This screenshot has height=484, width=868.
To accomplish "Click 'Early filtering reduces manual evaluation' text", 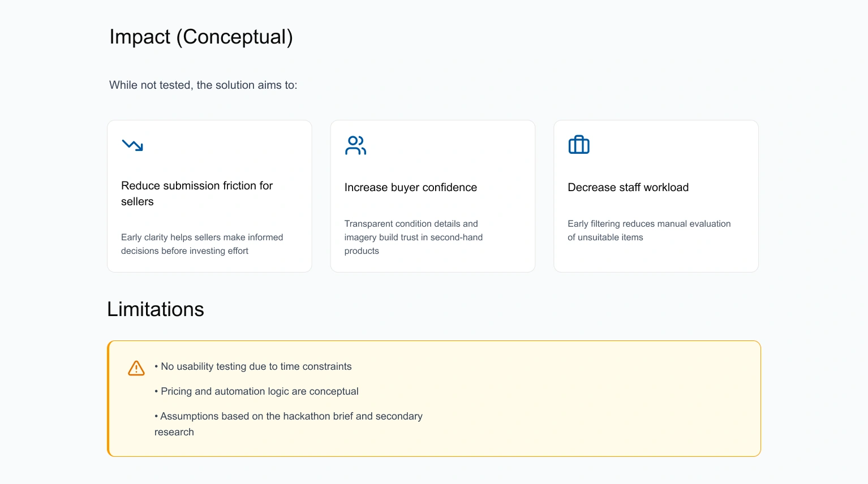I will pos(649,224).
